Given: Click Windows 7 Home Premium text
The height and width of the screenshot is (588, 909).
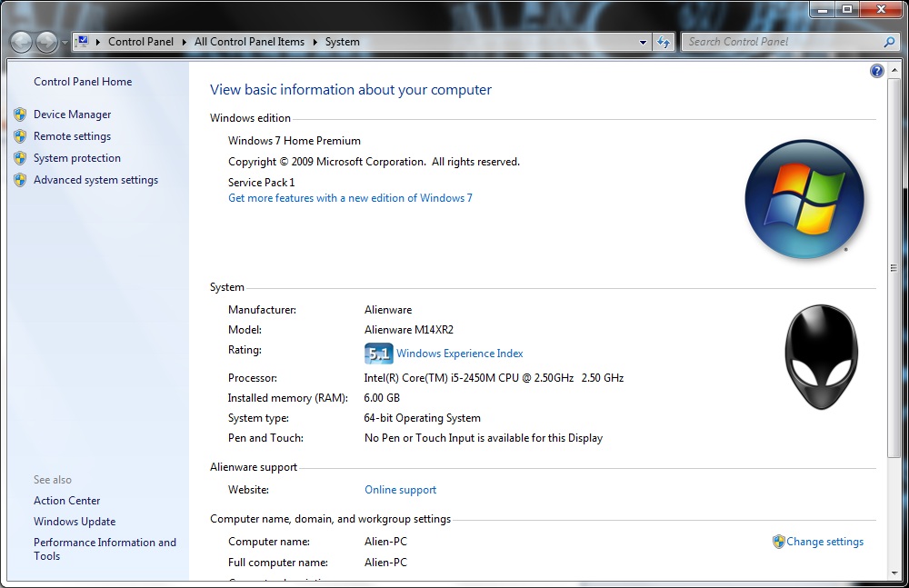Looking at the screenshot, I should click(294, 141).
